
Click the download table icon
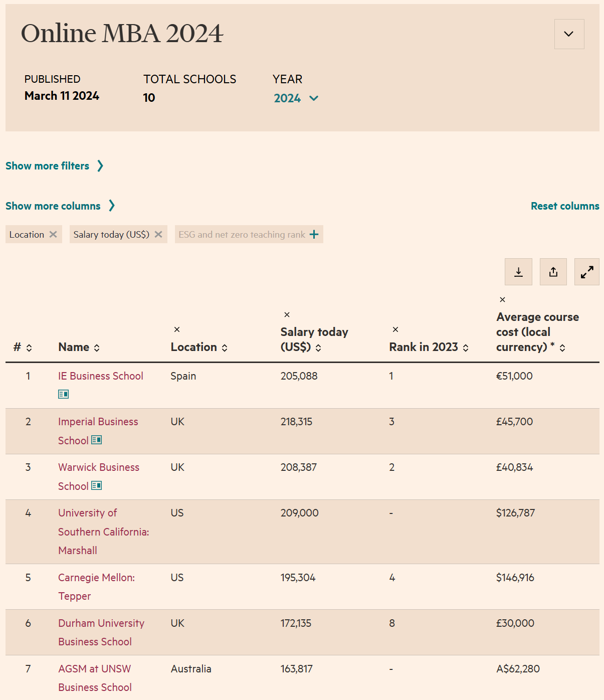tap(518, 272)
